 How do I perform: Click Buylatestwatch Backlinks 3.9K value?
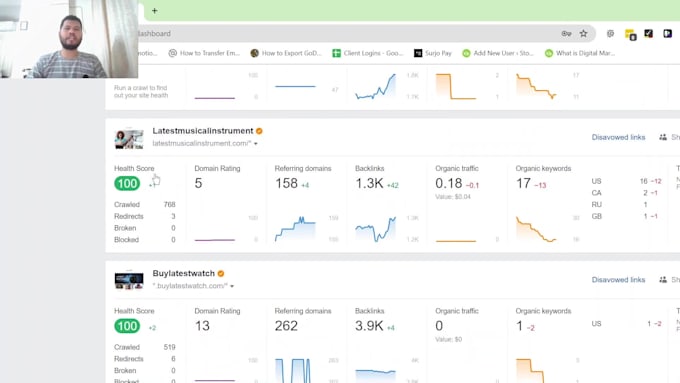[369, 326]
